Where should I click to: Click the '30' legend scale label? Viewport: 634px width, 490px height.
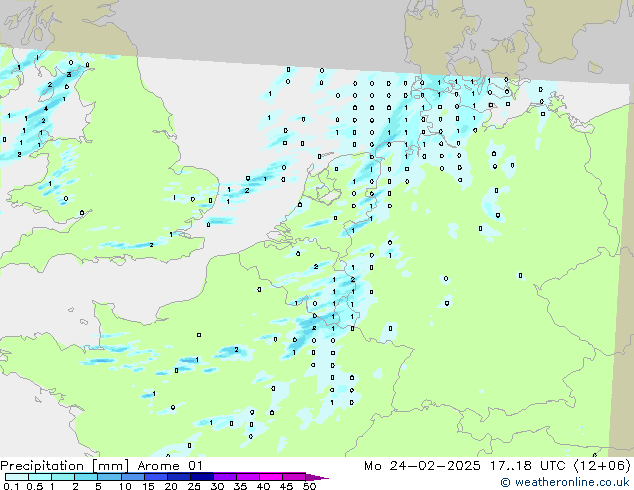[x=217, y=486]
